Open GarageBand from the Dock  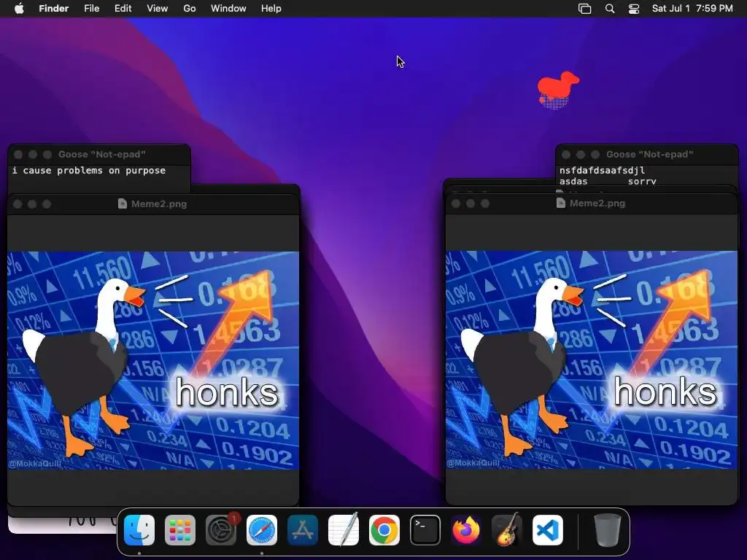[507, 530]
